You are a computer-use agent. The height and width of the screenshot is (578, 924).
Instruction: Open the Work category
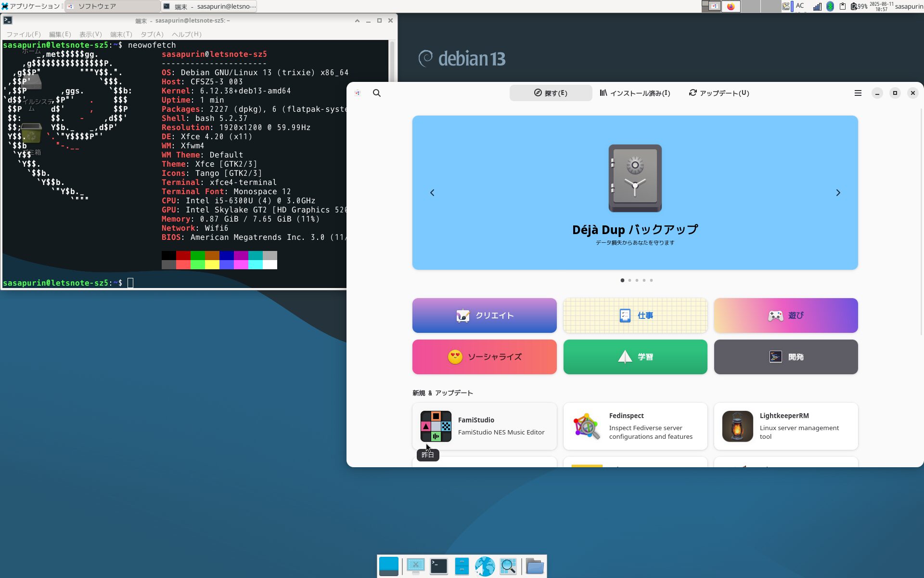(x=635, y=315)
